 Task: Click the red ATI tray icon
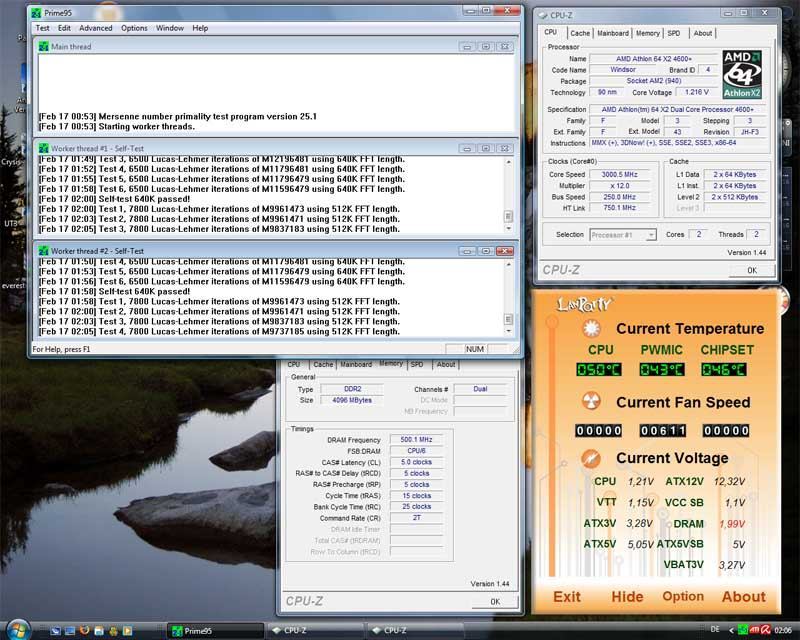click(x=754, y=630)
